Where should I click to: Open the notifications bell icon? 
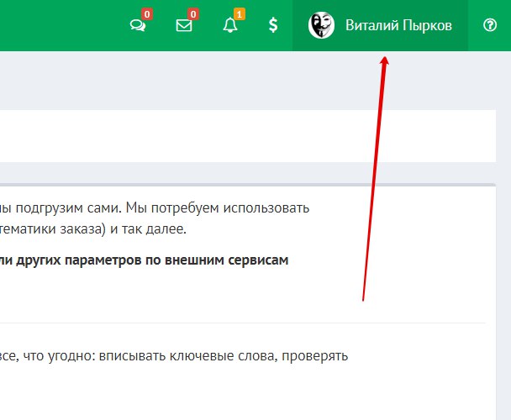230,25
